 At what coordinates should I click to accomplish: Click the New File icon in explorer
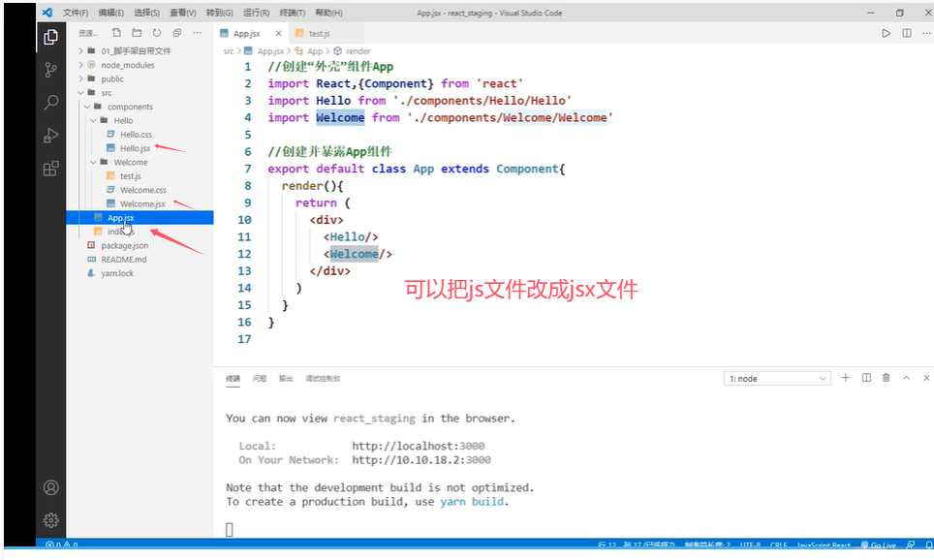pos(116,33)
